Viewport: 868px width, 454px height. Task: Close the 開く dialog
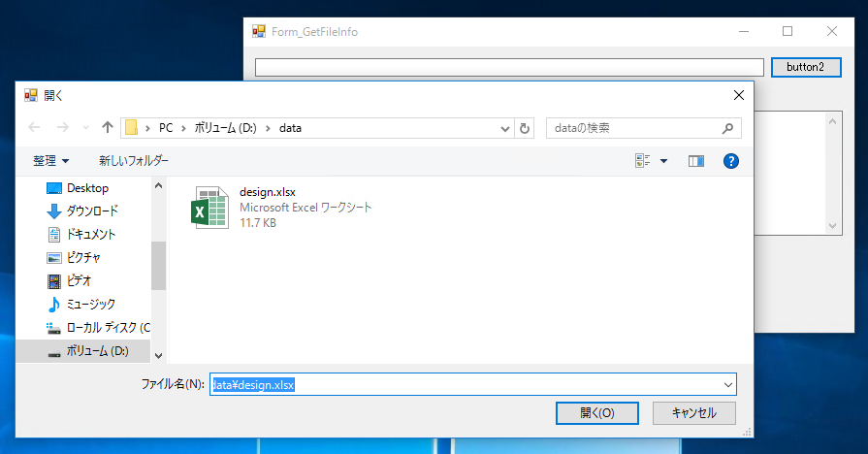(x=738, y=95)
